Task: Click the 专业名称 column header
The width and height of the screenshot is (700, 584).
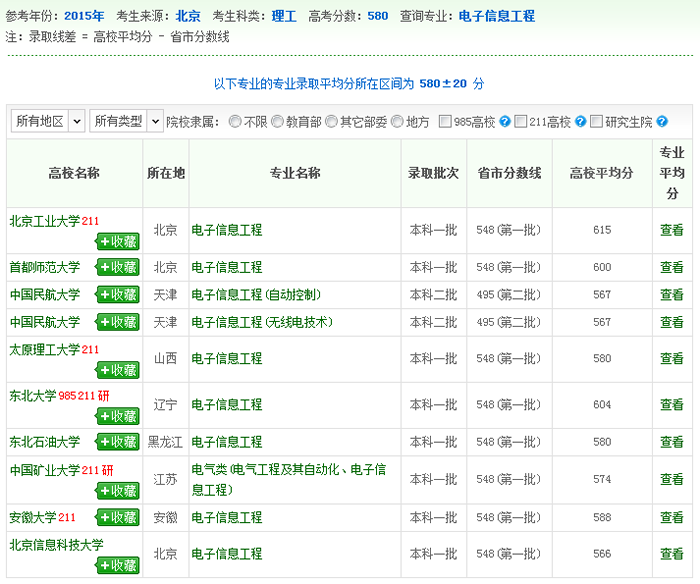Action: pos(295,173)
